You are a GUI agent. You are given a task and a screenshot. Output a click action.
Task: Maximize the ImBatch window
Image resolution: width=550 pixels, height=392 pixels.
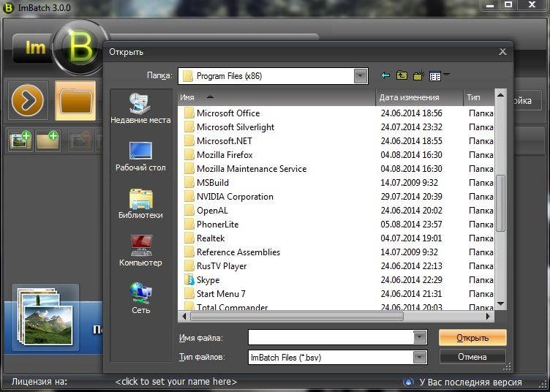508,5
